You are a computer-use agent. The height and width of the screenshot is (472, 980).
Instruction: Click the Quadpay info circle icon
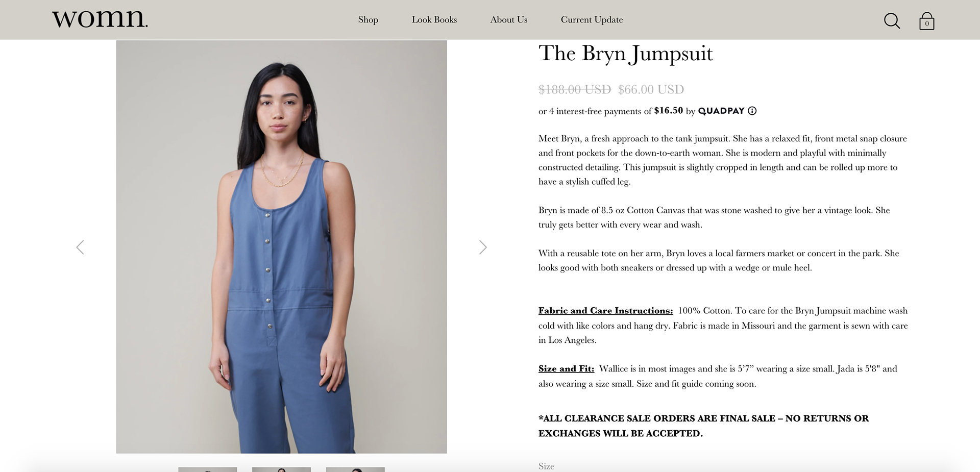[752, 111]
